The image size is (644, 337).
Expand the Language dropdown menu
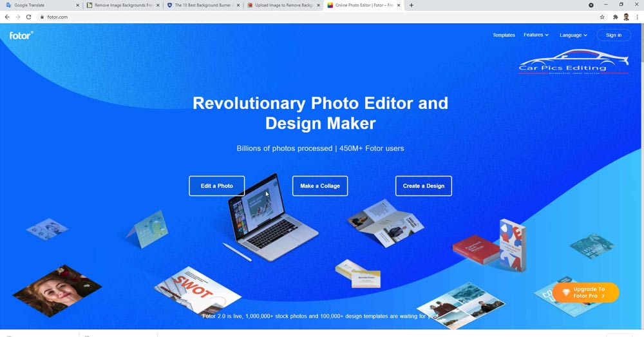(573, 35)
